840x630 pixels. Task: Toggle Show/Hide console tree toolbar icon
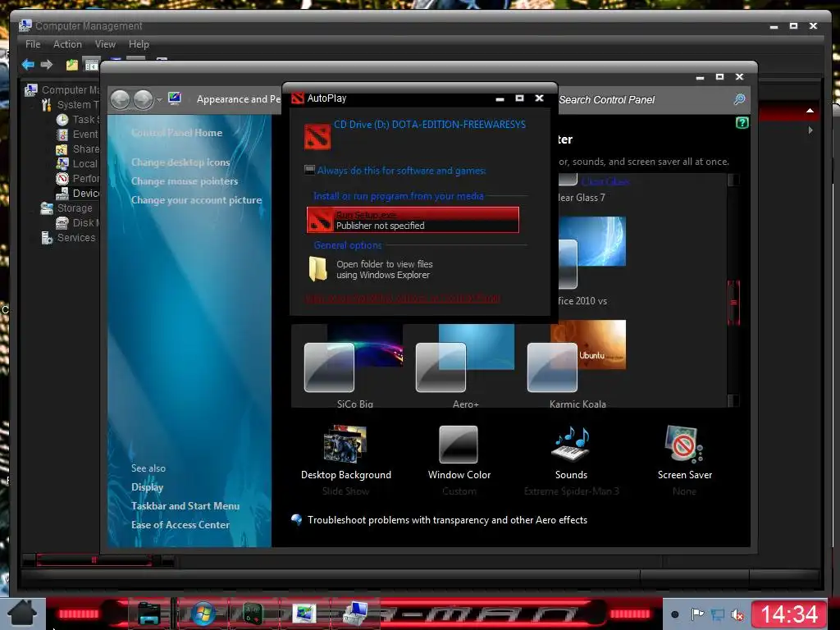point(92,65)
